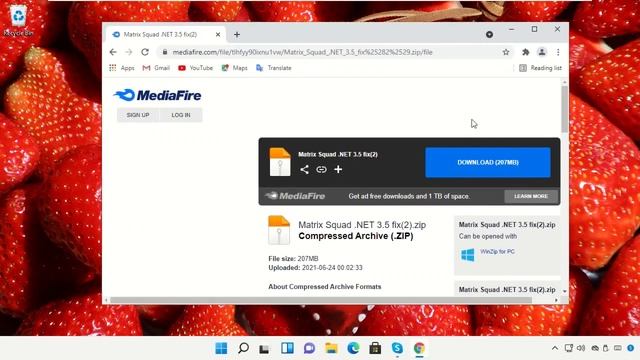Launch Microsoft Edge from the taskbar
The image size is (640, 360).
(353, 348)
